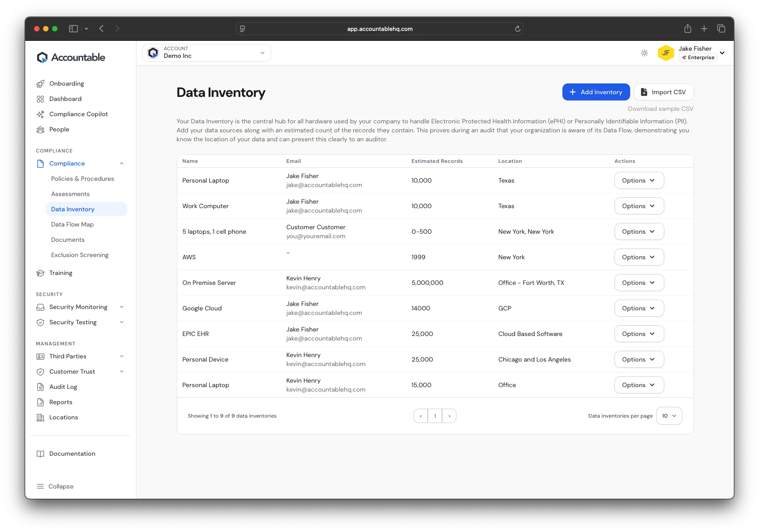Expand the Security Monitoring section
Image resolution: width=759 pixels, height=532 pixels.
click(121, 307)
